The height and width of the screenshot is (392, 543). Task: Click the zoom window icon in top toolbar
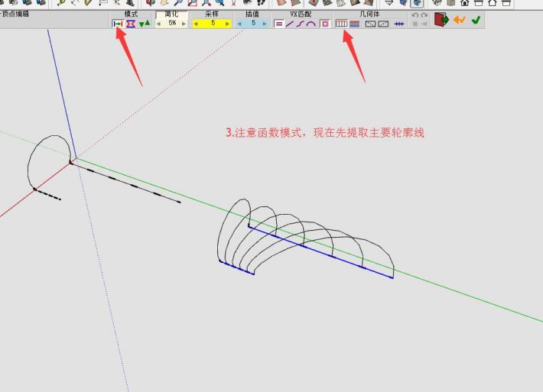coord(192,3)
